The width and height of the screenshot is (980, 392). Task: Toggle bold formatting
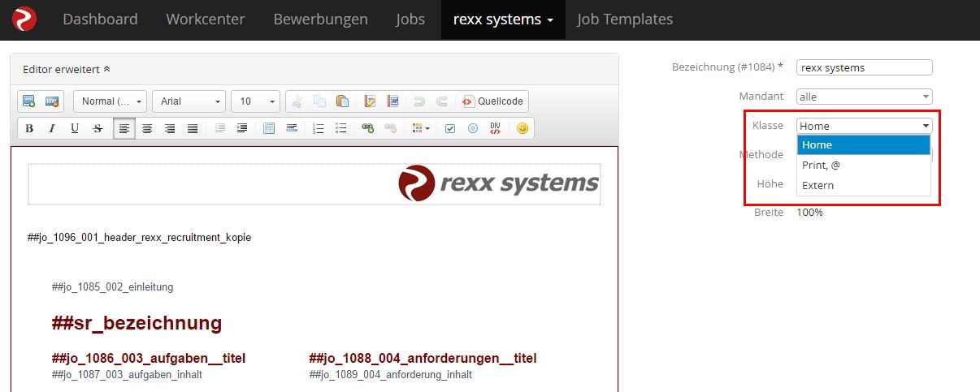click(x=29, y=128)
